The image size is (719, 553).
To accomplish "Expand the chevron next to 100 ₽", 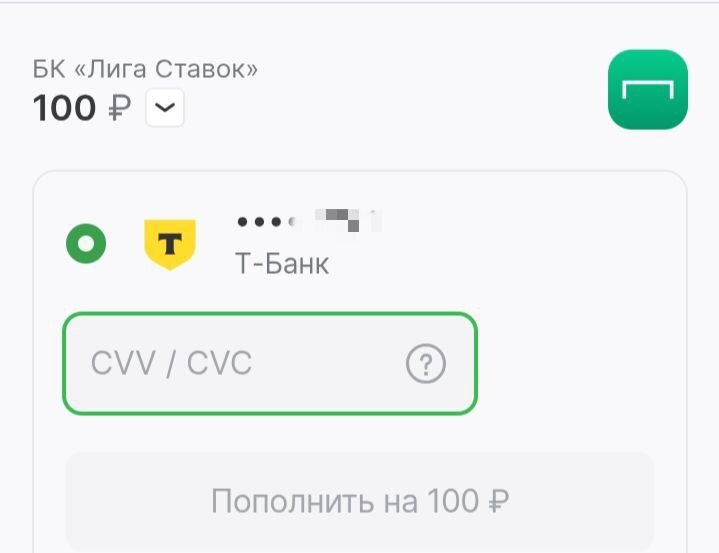I will click(x=165, y=108).
